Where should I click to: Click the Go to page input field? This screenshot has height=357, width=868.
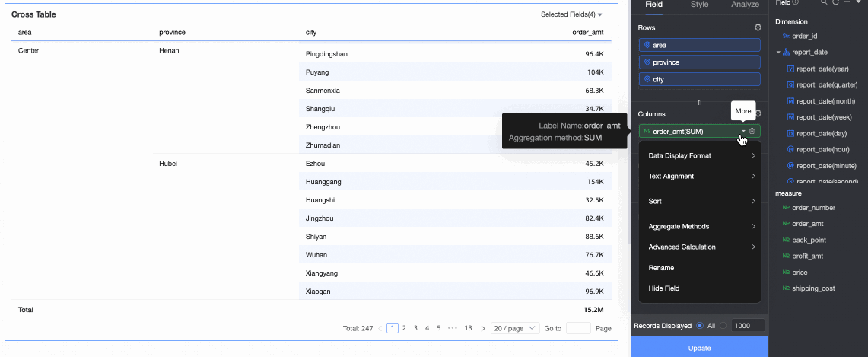pyautogui.click(x=578, y=328)
